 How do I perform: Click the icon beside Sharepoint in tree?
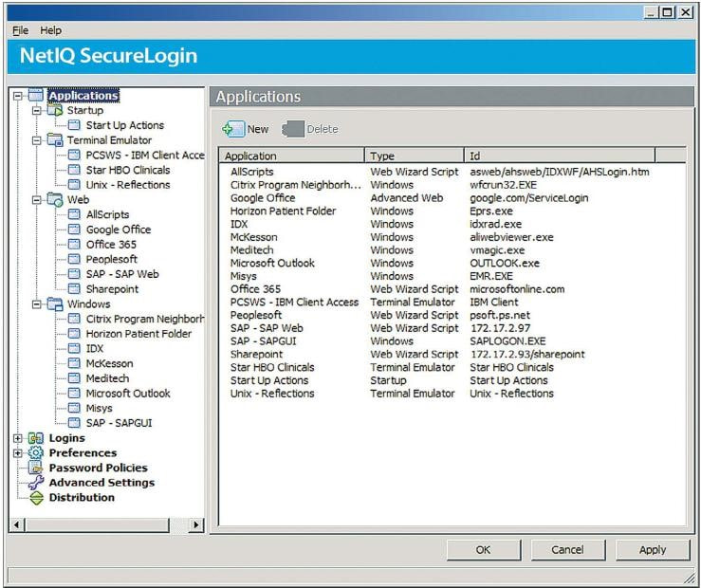point(74,289)
